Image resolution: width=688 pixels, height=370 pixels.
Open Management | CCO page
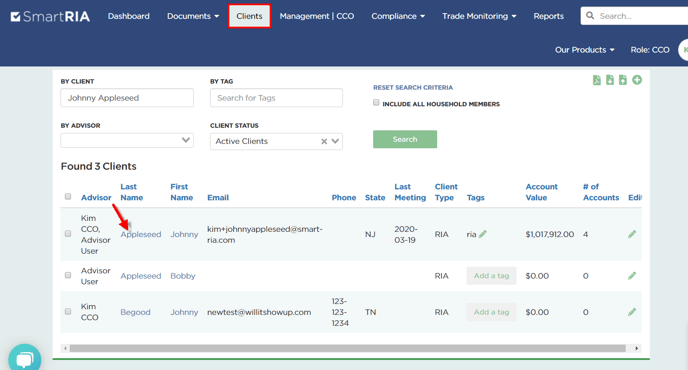tap(317, 16)
